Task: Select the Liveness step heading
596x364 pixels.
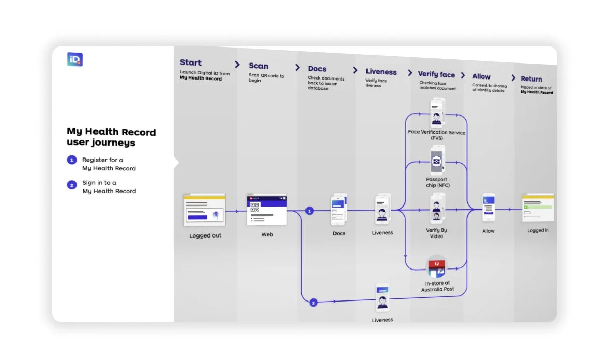Action: (381, 72)
